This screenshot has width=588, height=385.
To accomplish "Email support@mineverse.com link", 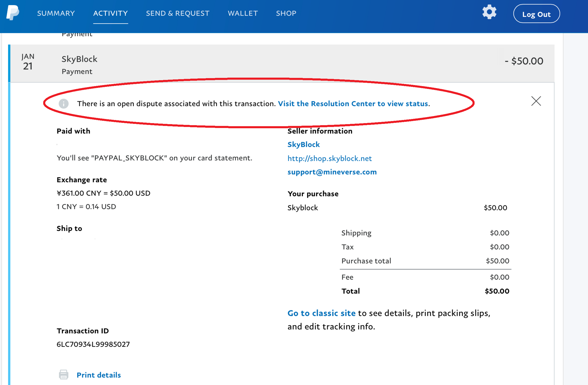I will [332, 172].
